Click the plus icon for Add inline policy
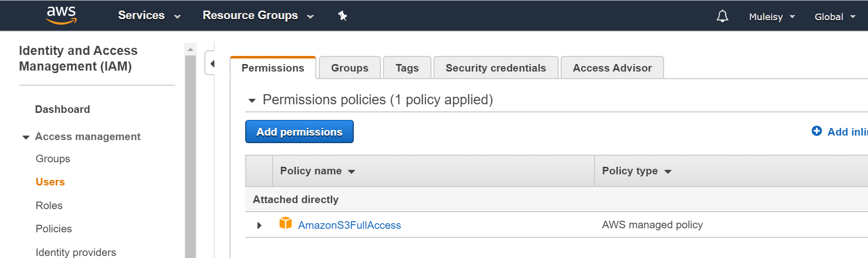Screen dimensions: 868x258 [x=817, y=131]
